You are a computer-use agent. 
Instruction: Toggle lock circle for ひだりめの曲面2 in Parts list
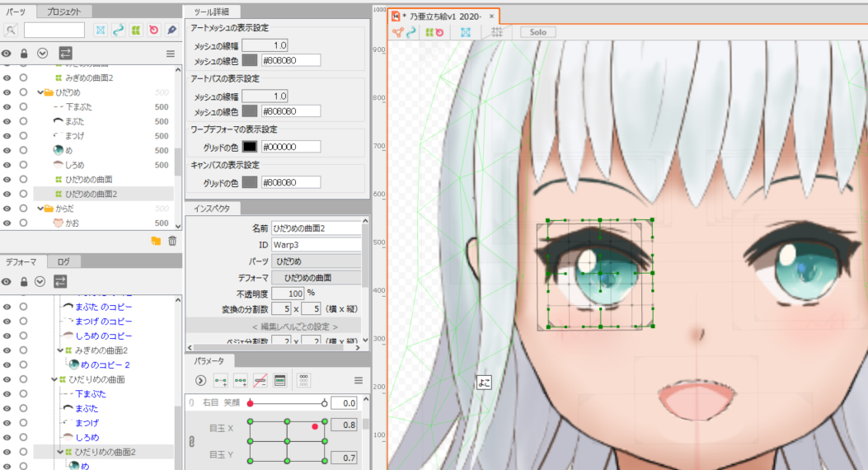pos(23,194)
